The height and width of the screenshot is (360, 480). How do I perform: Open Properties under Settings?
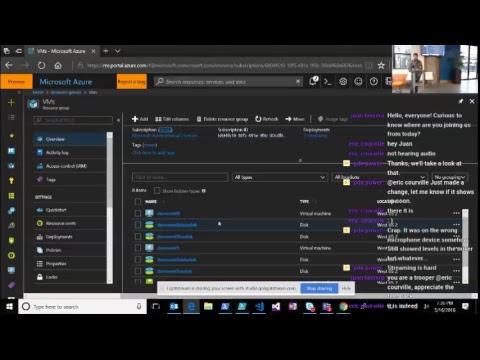[70, 264]
